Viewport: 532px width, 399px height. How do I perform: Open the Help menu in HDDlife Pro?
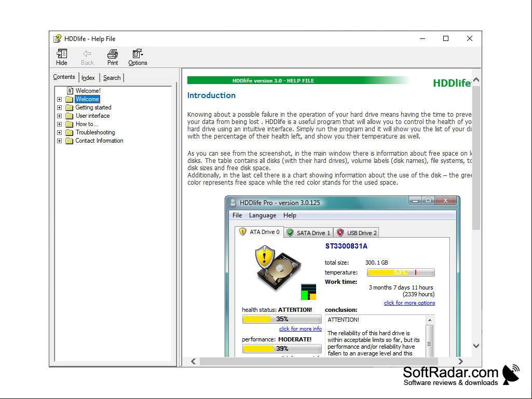[x=290, y=215]
